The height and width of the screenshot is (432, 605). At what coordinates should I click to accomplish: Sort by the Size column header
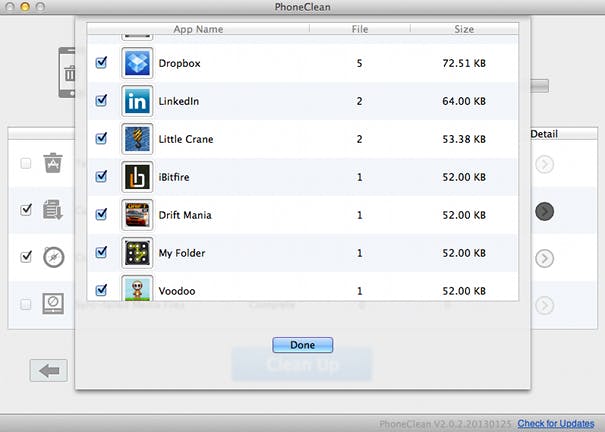pos(464,29)
